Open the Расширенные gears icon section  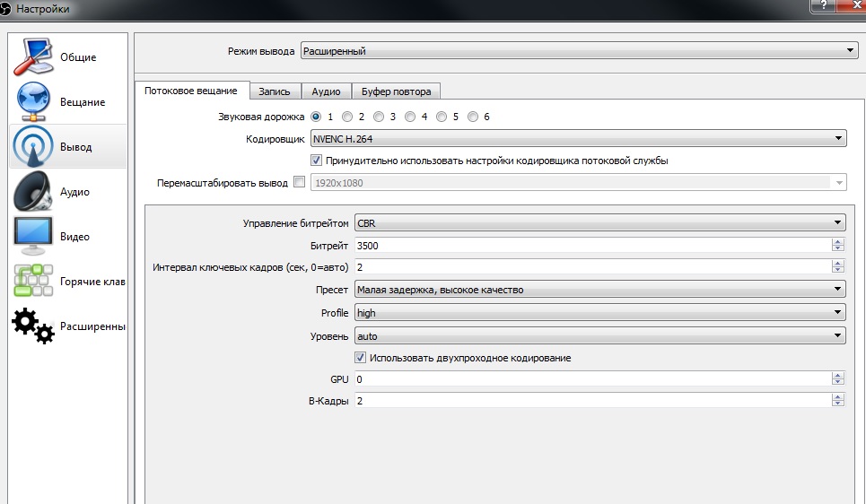click(x=33, y=326)
